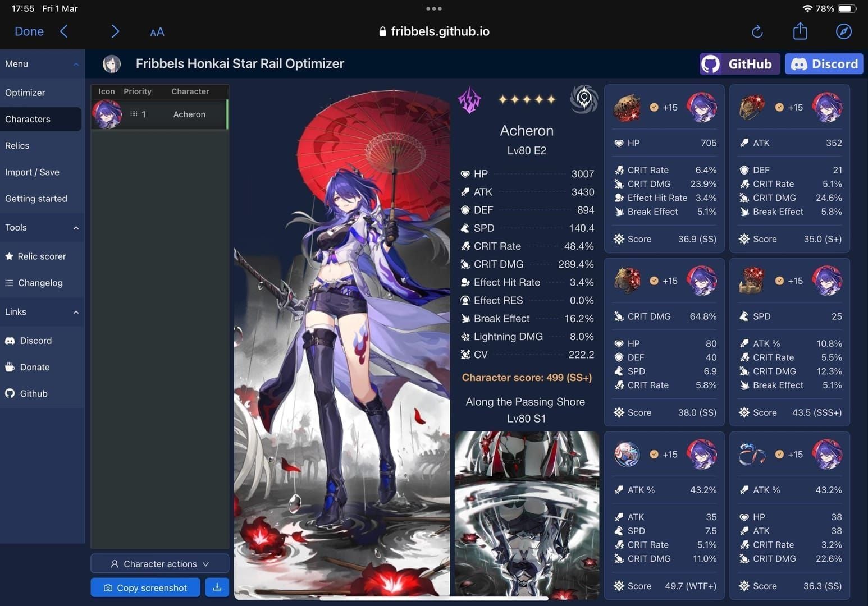Image resolution: width=868 pixels, height=606 pixels.
Task: Click the Discord button in header
Action: (824, 64)
